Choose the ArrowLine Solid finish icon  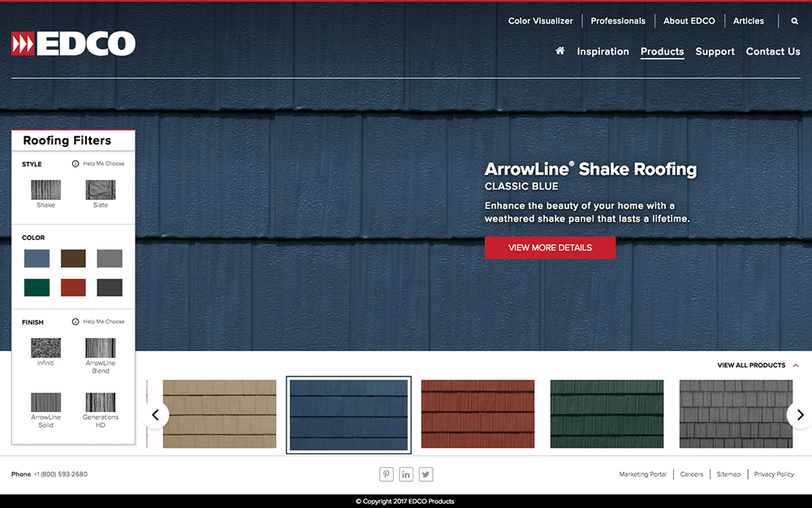[x=45, y=402]
